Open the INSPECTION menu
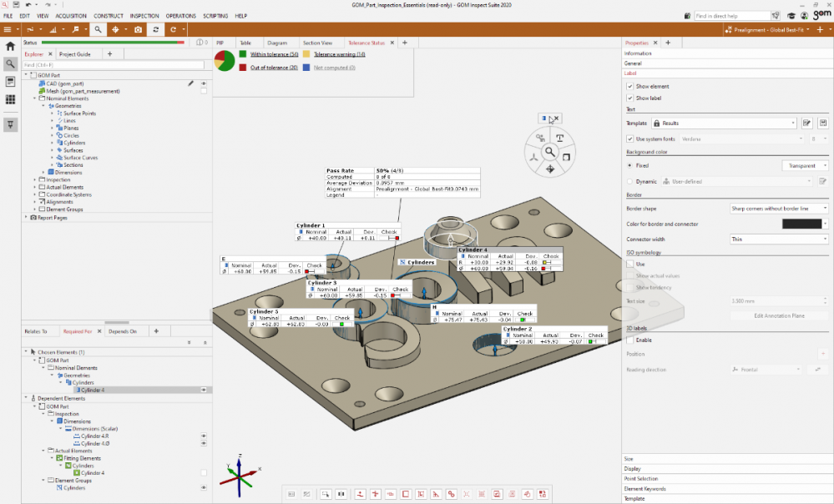The height and width of the screenshot is (504, 834). click(144, 16)
